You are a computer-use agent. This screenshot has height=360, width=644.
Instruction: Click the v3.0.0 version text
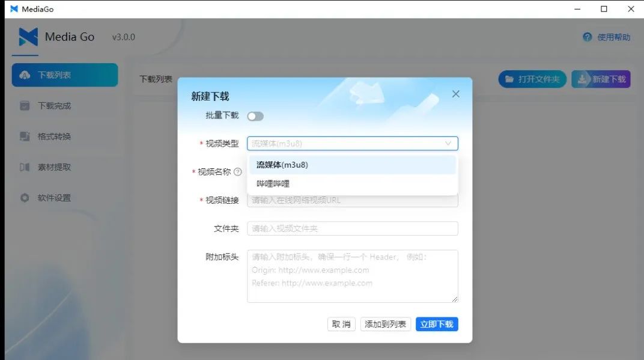(124, 37)
